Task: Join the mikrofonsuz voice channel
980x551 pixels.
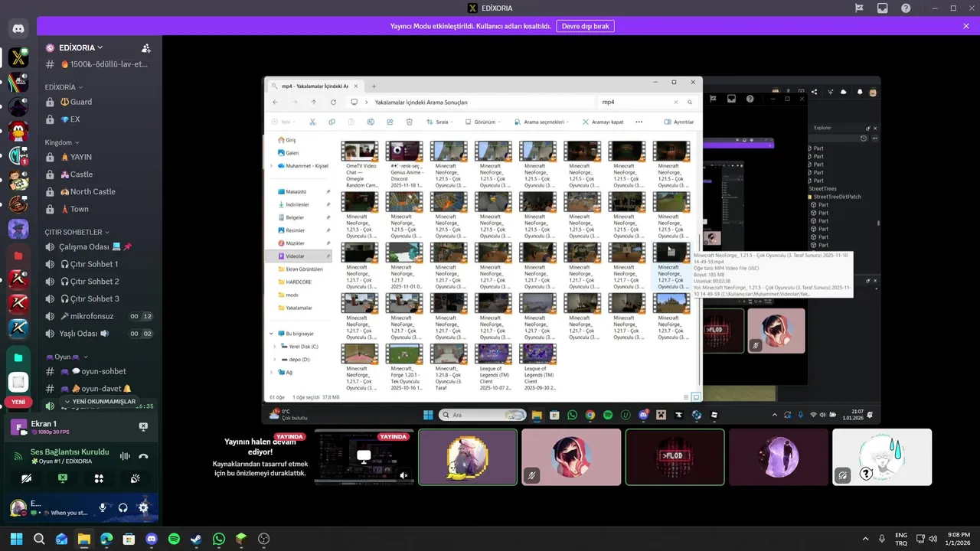Action: point(98,316)
